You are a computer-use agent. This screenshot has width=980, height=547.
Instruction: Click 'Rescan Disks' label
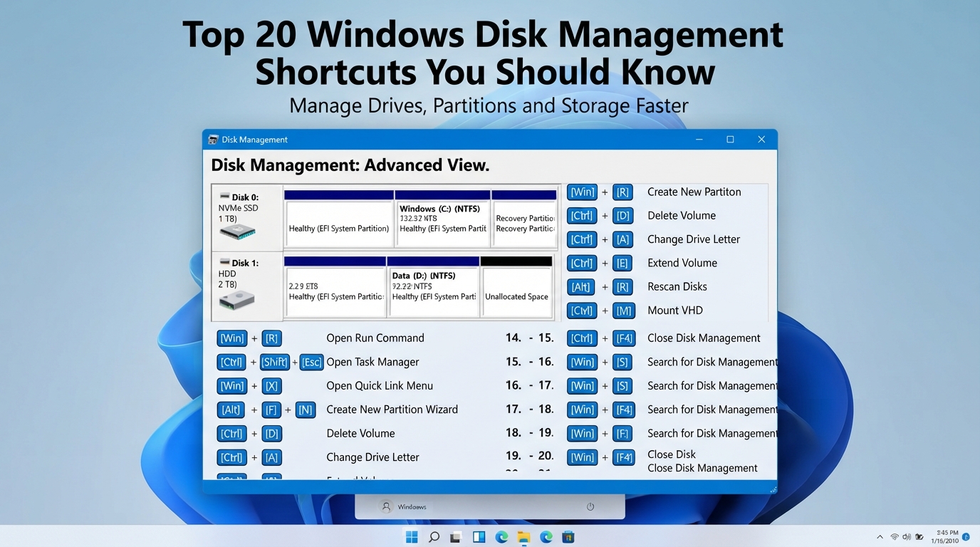click(x=677, y=286)
